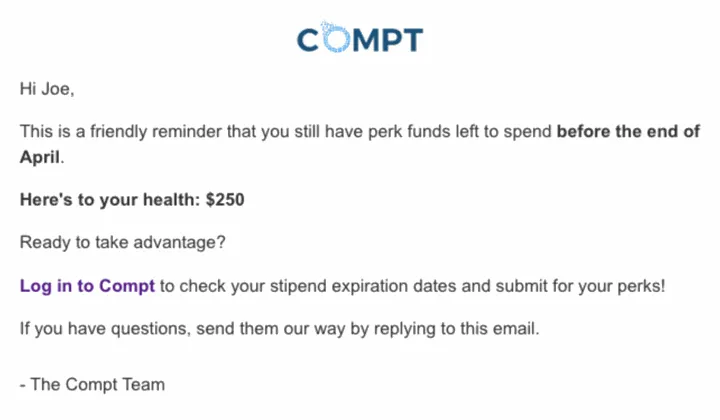The image size is (720, 420).
Task: Click the letters MPT in the logo
Action: [388, 39]
